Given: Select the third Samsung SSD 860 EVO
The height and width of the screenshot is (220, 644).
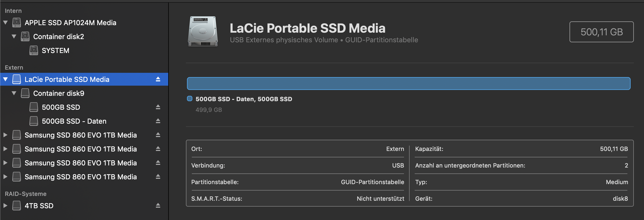Looking at the screenshot, I should pyautogui.click(x=80, y=163).
